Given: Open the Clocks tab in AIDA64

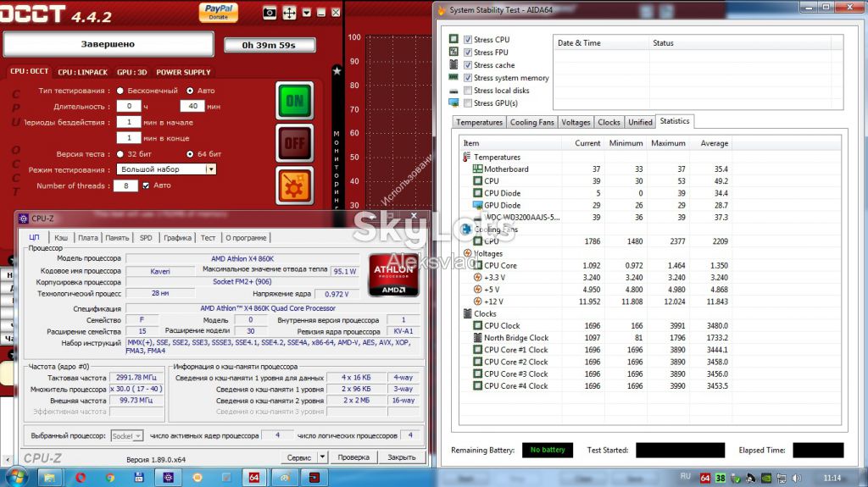Looking at the screenshot, I should point(609,122).
